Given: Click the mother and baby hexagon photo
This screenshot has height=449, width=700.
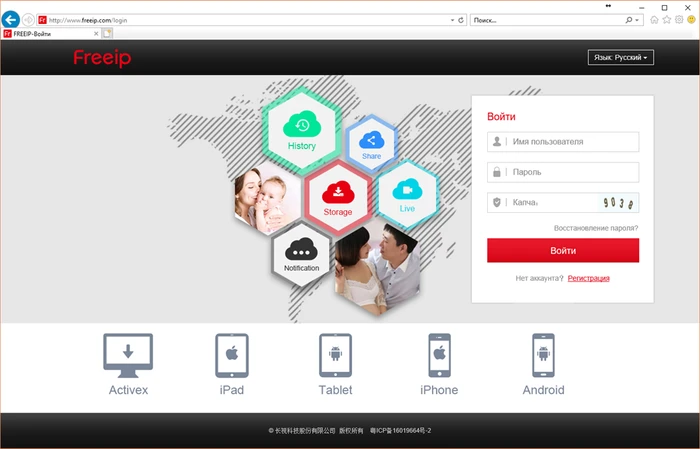Looking at the screenshot, I should (267, 198).
